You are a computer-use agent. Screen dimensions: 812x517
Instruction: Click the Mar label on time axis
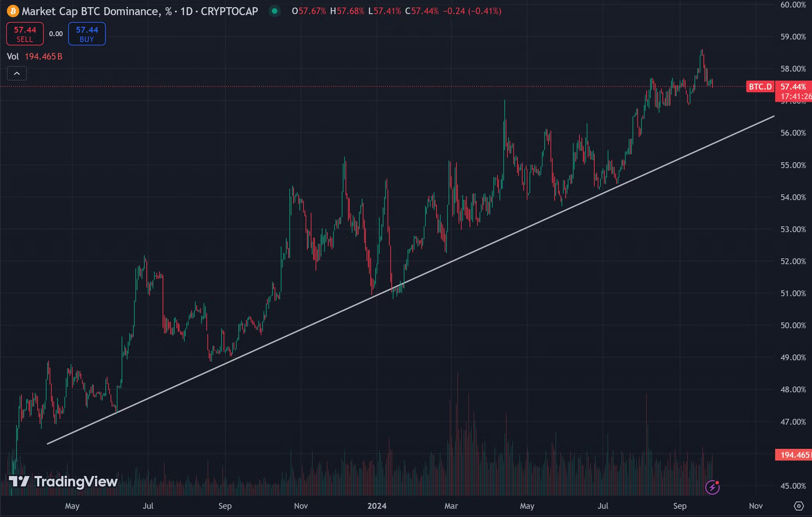451,506
